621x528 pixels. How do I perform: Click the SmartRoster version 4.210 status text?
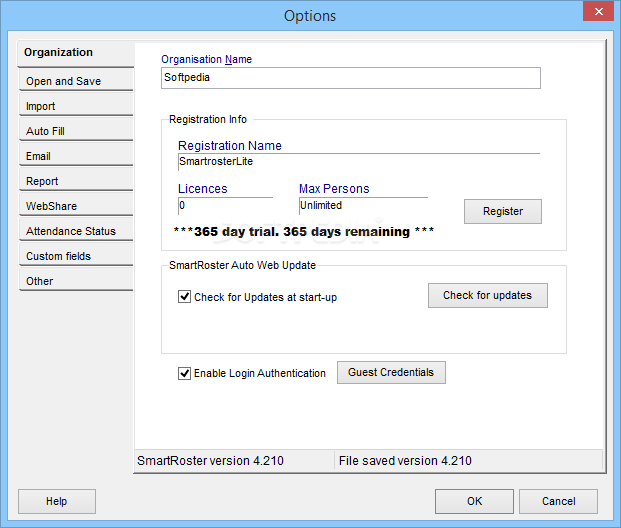210,461
